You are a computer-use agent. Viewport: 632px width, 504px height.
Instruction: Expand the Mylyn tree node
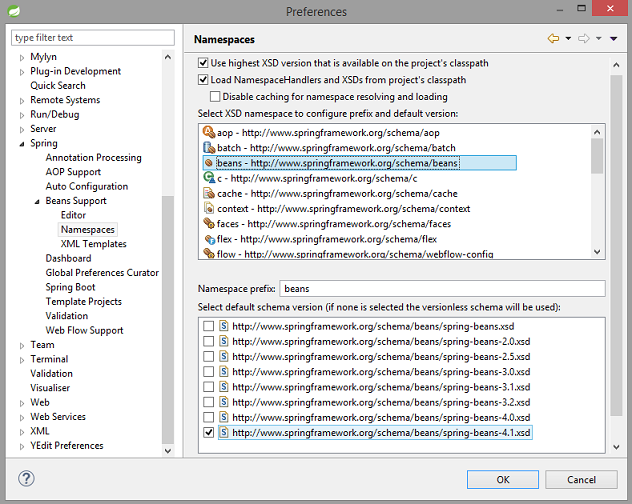pos(22,58)
